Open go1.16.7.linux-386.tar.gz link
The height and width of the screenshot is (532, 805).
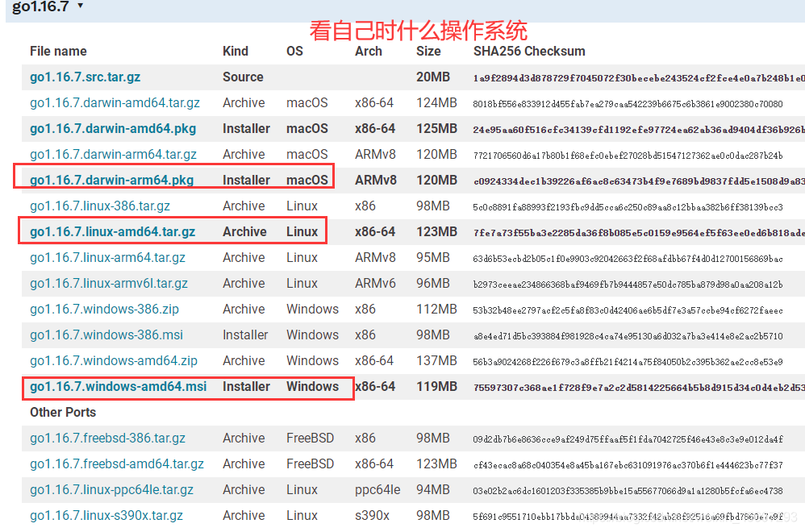coord(99,206)
